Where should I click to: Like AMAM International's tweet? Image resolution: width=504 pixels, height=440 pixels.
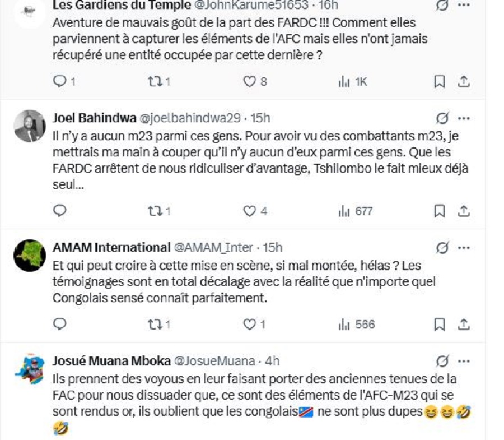[x=250, y=325]
